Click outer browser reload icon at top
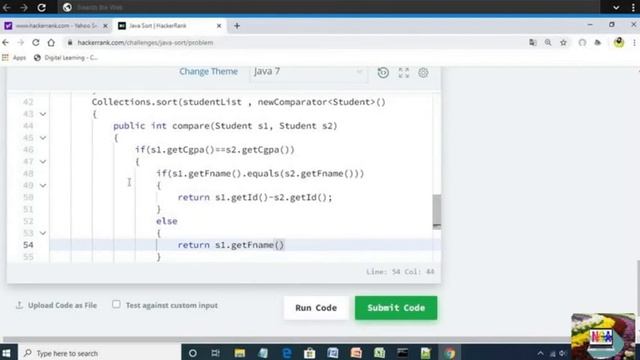This screenshot has width=640, height=360. (x=41, y=7)
